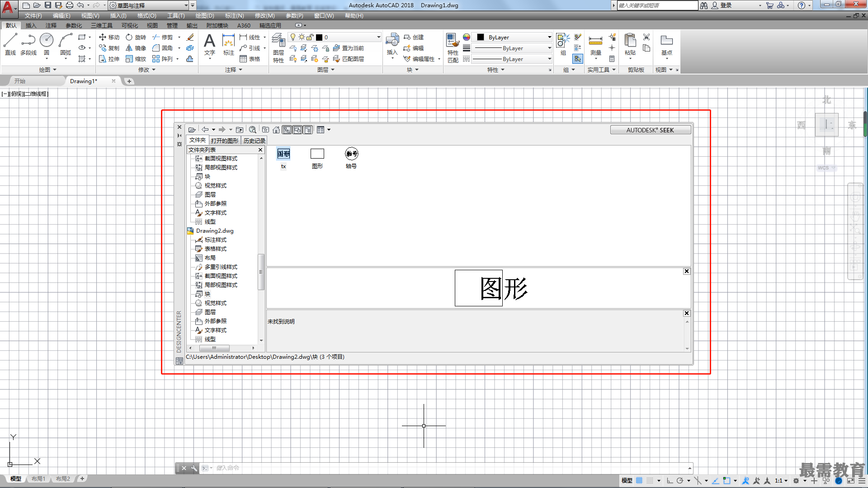Expand the 注释 (Annotation) panel
This screenshot has width=868, height=488.
click(x=234, y=70)
